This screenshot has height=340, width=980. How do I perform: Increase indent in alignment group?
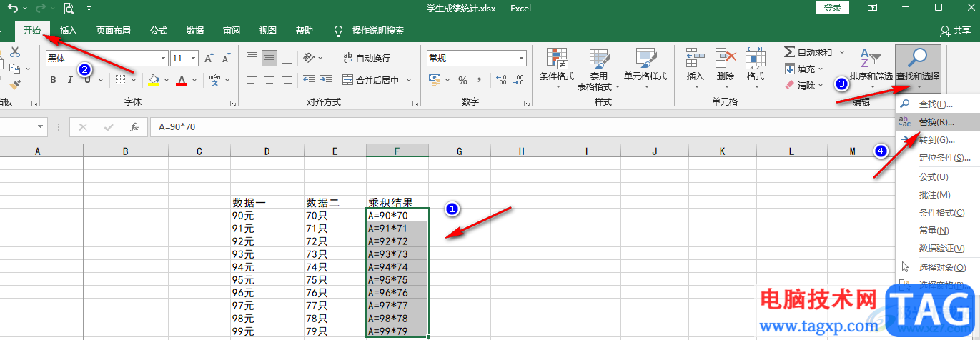[x=327, y=80]
